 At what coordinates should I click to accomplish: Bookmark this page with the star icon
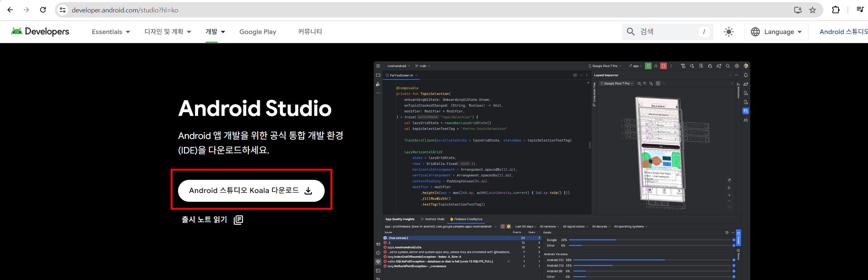(x=813, y=10)
